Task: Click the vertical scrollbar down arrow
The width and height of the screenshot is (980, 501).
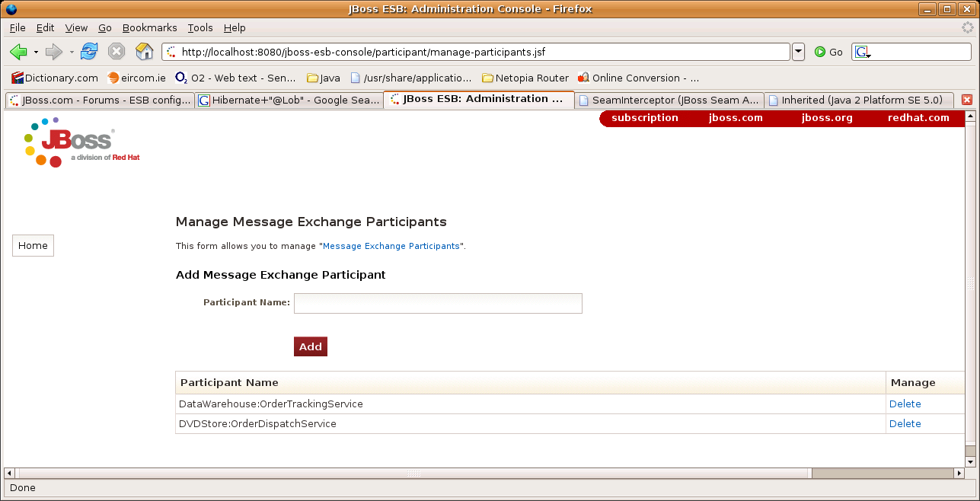Action: coord(970,462)
